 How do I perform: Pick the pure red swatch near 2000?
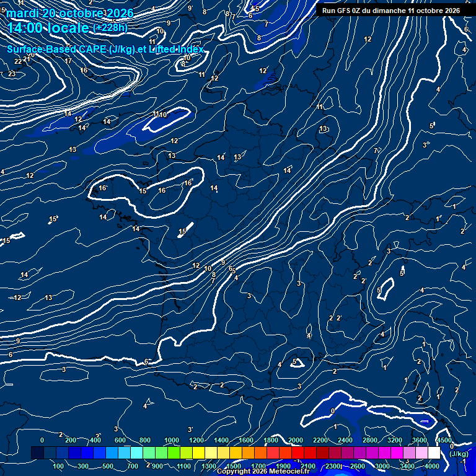pyautogui.click(x=297, y=452)
